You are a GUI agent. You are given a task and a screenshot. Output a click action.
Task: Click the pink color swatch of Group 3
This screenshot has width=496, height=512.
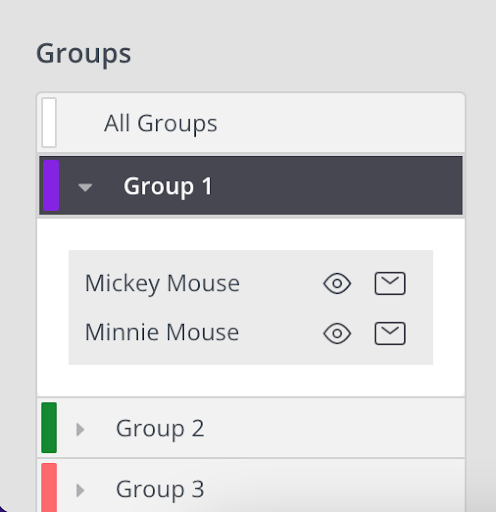[x=49, y=487]
